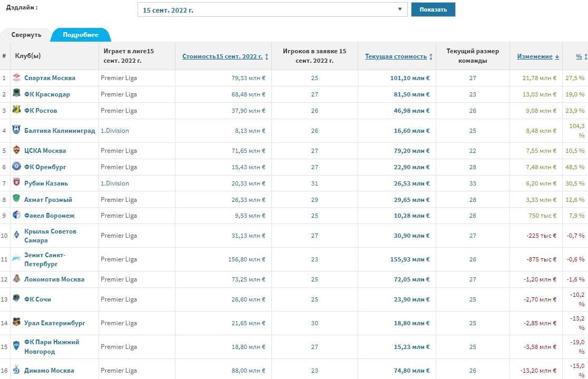This screenshot has width=588, height=379.
Task: Click the Крылья Советов Самара club crest
Action: click(16, 235)
